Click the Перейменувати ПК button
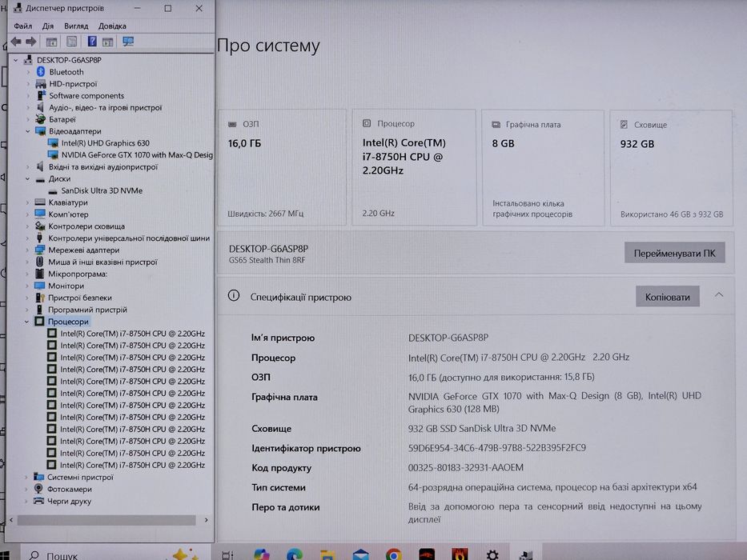This screenshot has height=560, width=747. pos(675,253)
